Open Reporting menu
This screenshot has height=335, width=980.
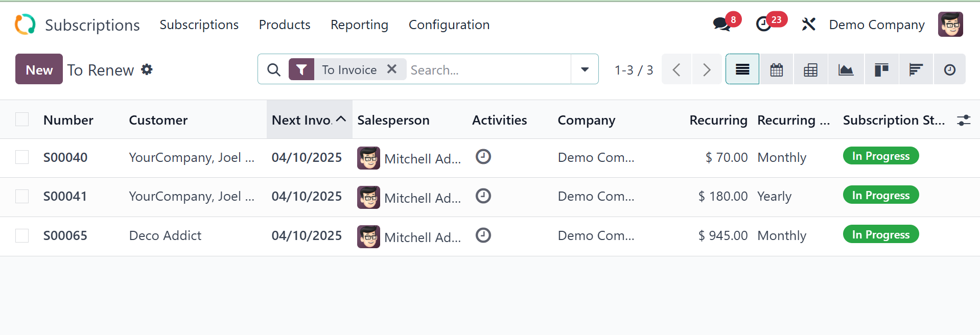coord(359,25)
